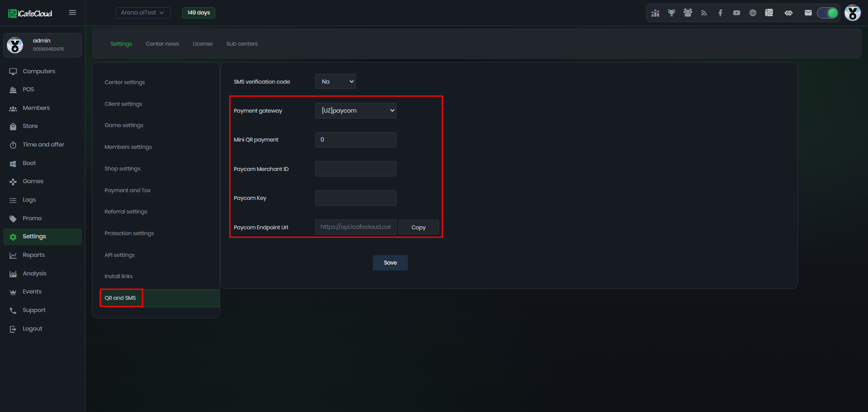Copy the Paycom Endpoint Url
This screenshot has width=868, height=412.
click(419, 227)
